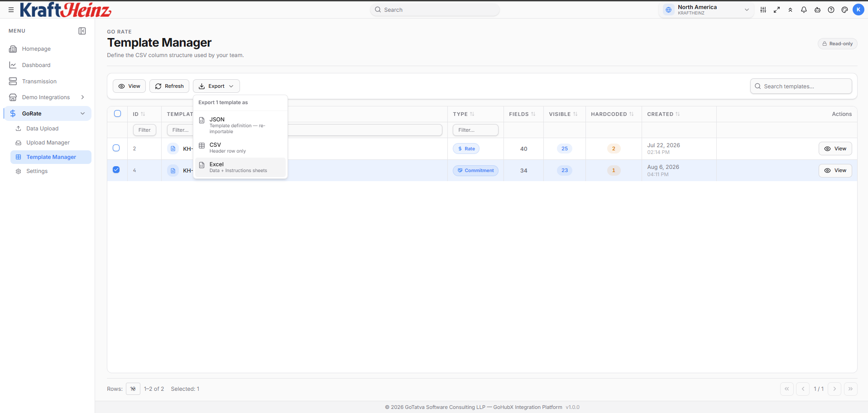
Task: Click the Homepage building icon
Action: (x=13, y=49)
